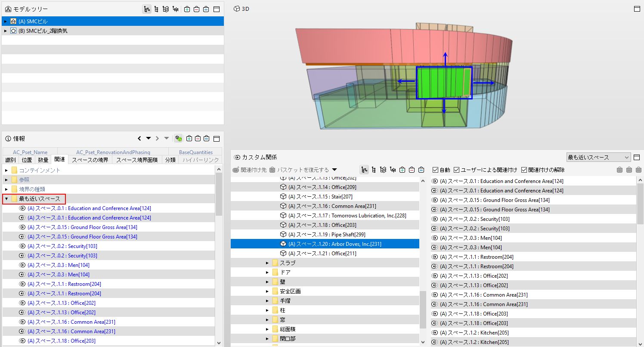Collapse the 最も近いスペース folder

6,199
